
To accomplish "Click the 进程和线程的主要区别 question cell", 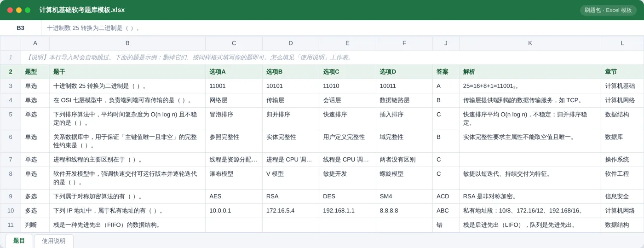I will 127,160.
